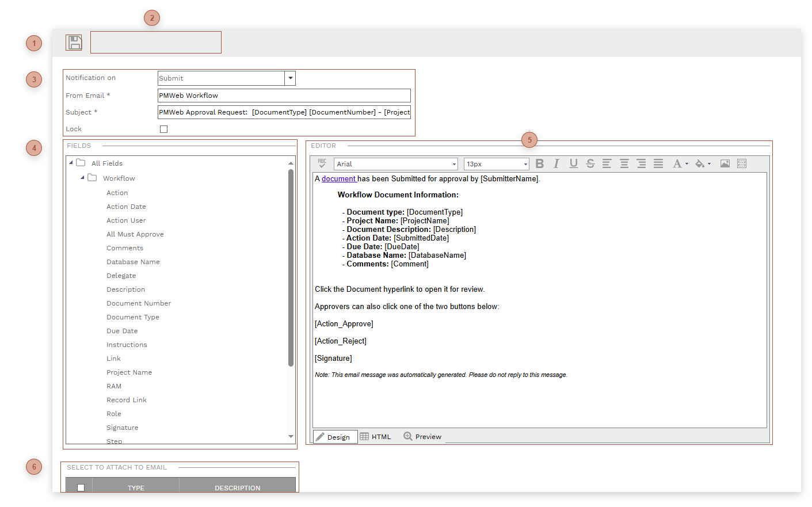Viewport: 812px width, 507px height.
Task: Apply bold formatting in the editor toolbar
Action: coord(539,163)
